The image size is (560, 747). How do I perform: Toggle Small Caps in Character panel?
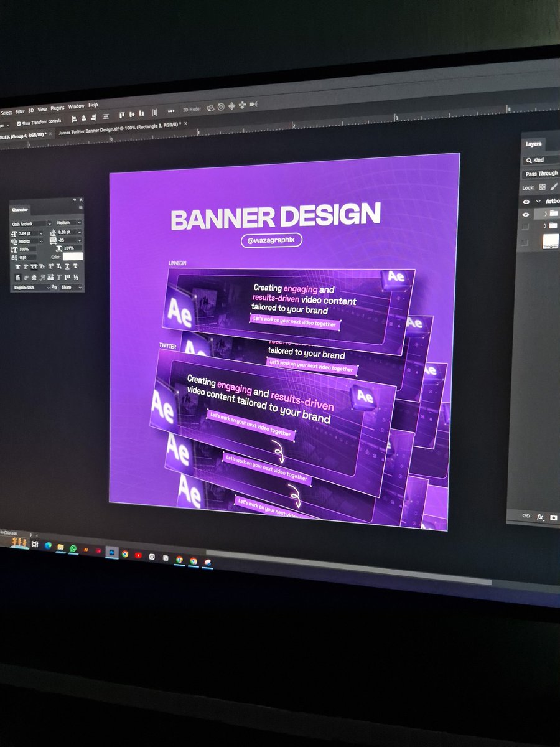coord(42,266)
